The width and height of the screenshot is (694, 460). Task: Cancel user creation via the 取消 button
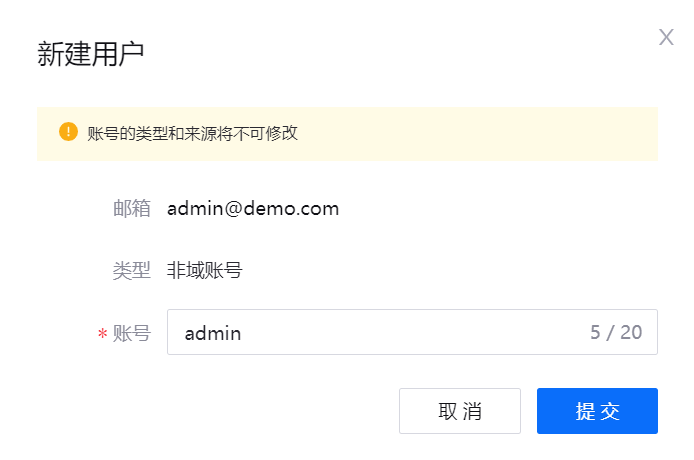[460, 411]
